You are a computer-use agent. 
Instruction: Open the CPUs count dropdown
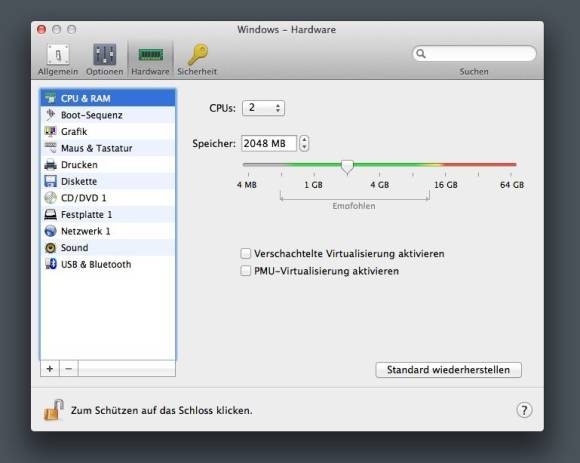click(263, 108)
